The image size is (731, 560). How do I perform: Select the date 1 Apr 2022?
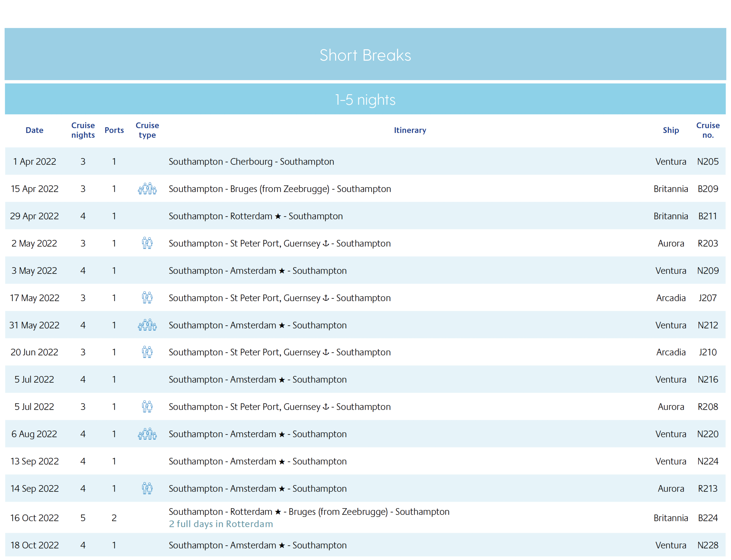pyautogui.click(x=34, y=162)
